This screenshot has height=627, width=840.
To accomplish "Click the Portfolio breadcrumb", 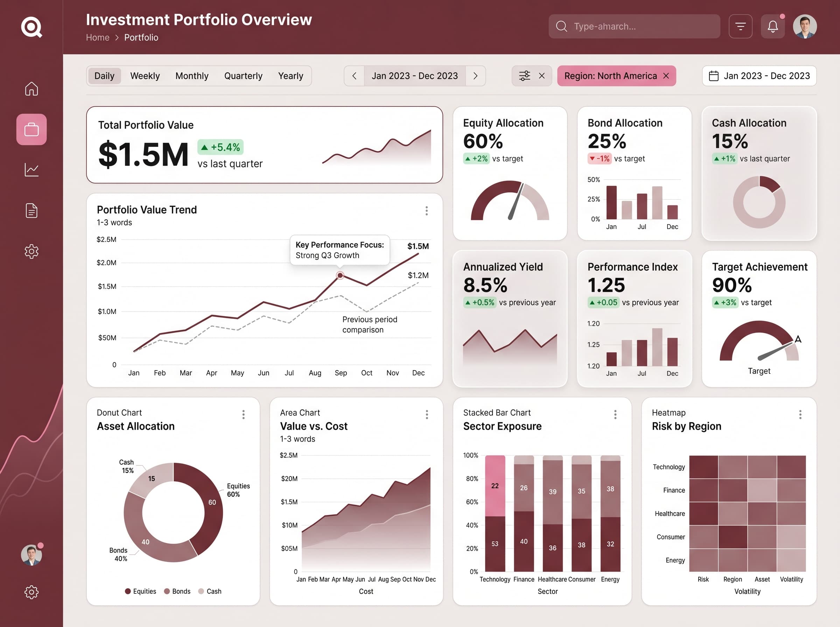I will [x=141, y=37].
